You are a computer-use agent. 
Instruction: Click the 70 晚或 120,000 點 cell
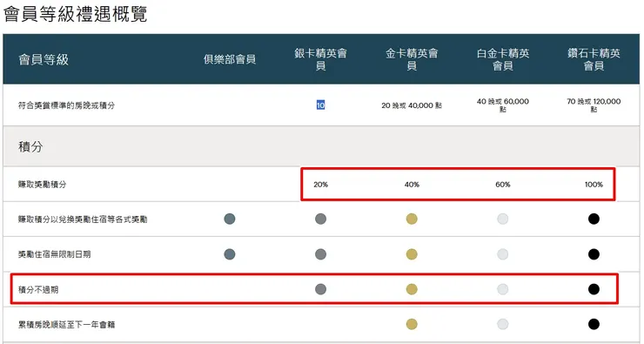pyautogui.click(x=594, y=105)
